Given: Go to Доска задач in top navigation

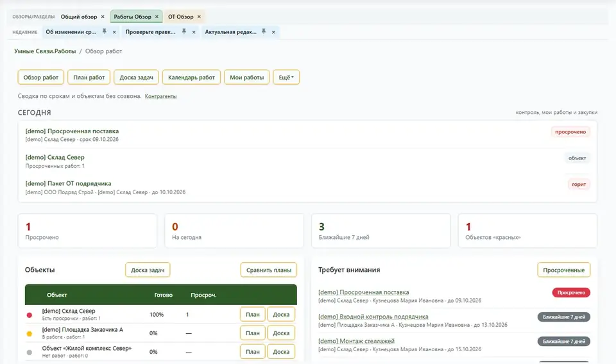Looking at the screenshot, I should click(136, 78).
